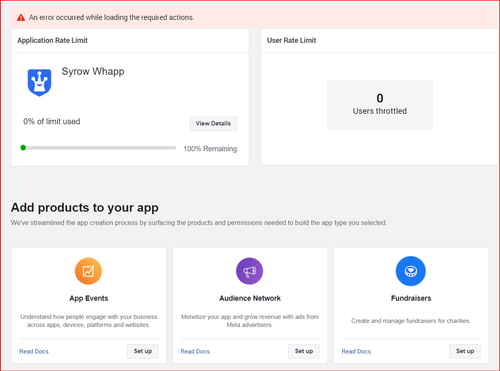The width and height of the screenshot is (500, 371).
Task: Click the 'Add products to your app' heading
Action: (85, 207)
